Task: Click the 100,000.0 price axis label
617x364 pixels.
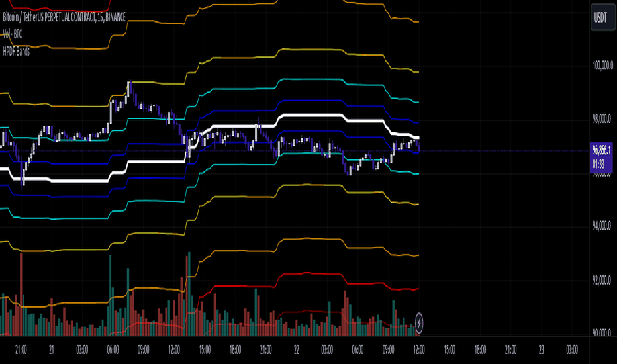Action: click(x=603, y=66)
